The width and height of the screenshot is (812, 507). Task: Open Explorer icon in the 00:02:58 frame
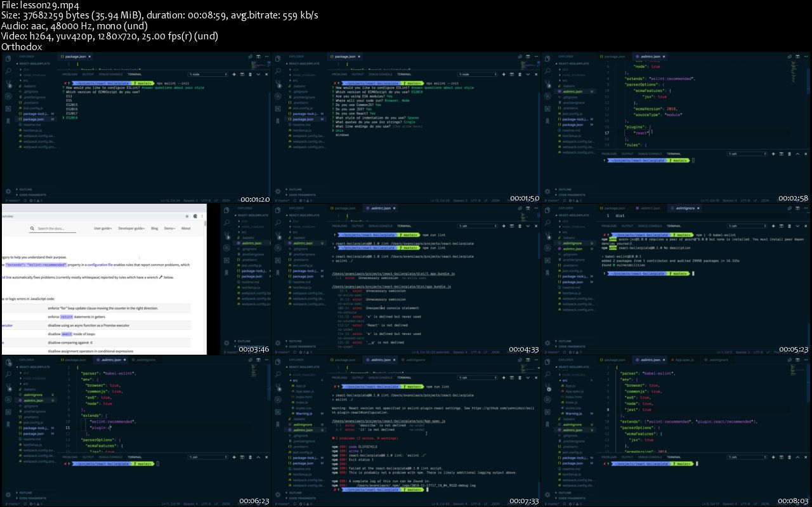pyautogui.click(x=547, y=58)
